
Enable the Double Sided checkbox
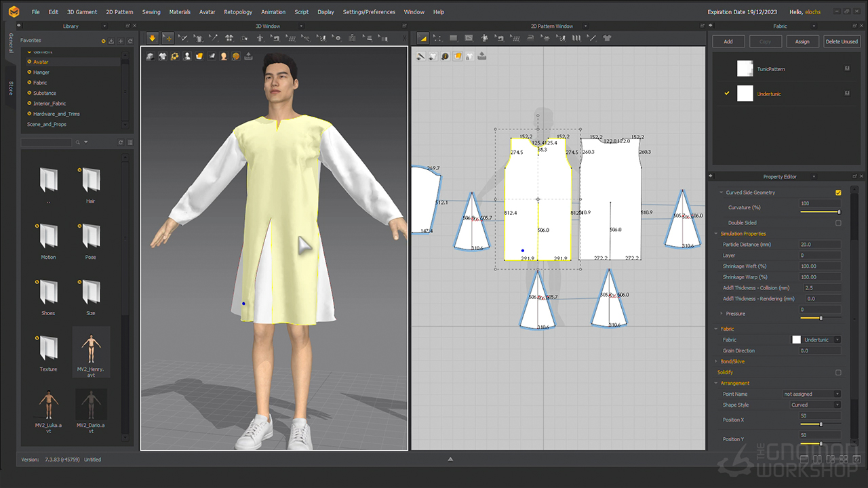[838, 222]
